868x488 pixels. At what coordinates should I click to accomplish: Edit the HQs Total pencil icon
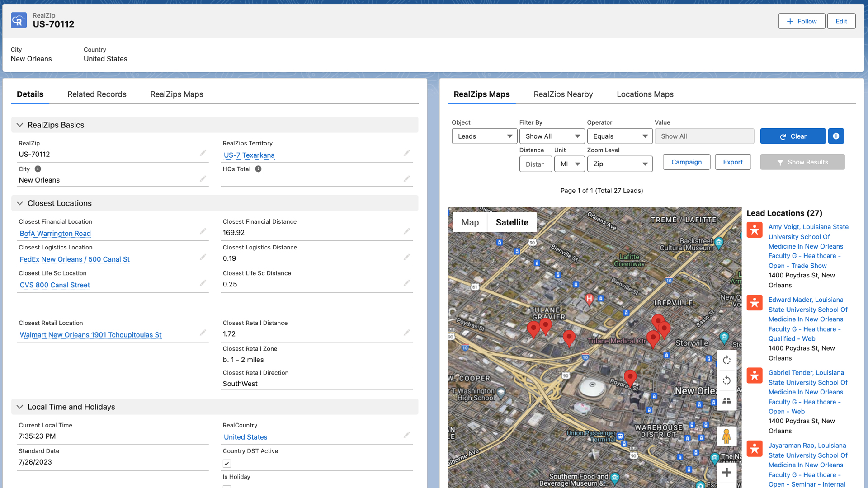pyautogui.click(x=407, y=179)
